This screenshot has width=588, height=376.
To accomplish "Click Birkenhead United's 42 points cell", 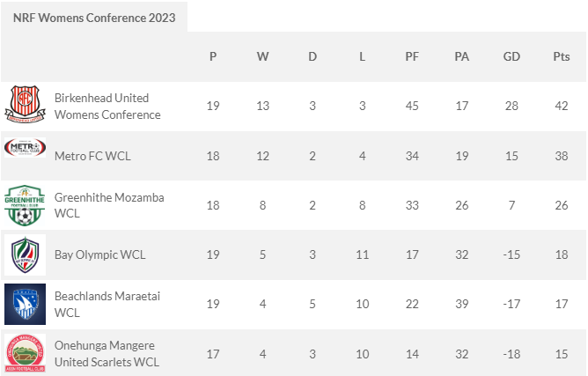I will pos(562,106).
